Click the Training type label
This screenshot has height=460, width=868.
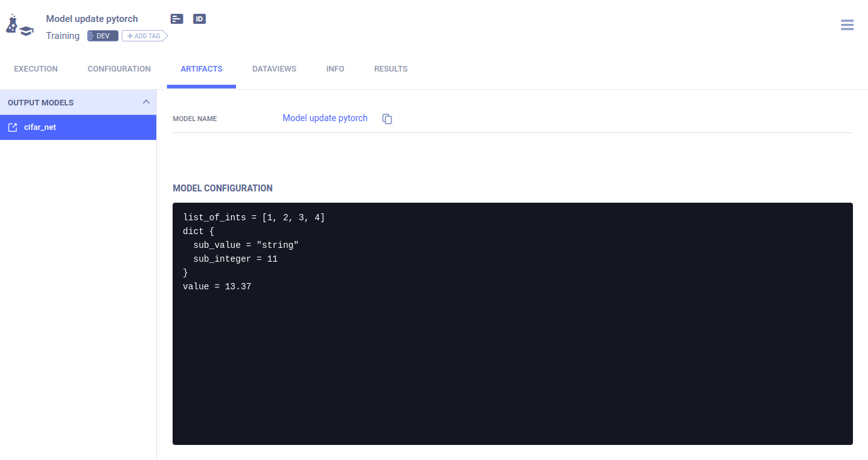(63, 36)
